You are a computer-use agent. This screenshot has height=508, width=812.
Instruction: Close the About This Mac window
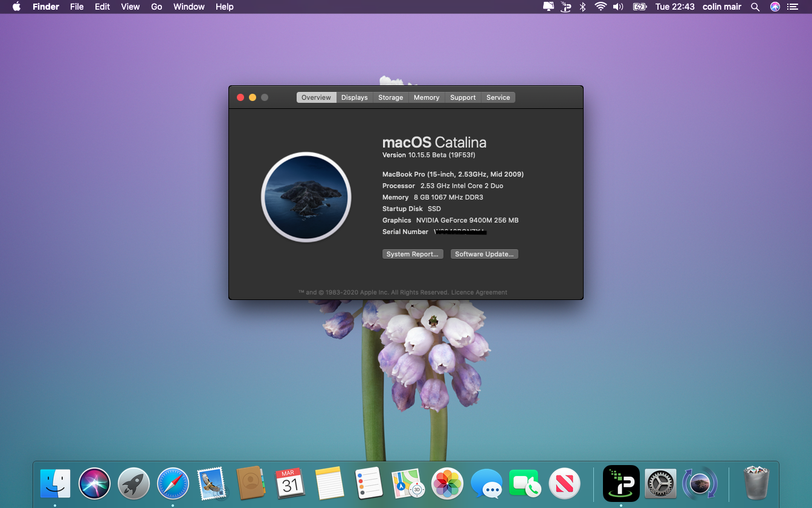pos(240,97)
